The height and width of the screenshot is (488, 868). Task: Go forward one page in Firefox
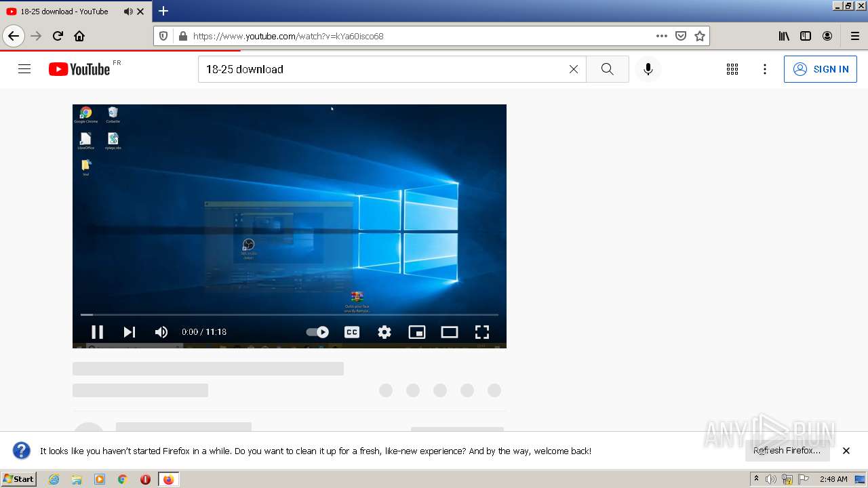point(37,36)
